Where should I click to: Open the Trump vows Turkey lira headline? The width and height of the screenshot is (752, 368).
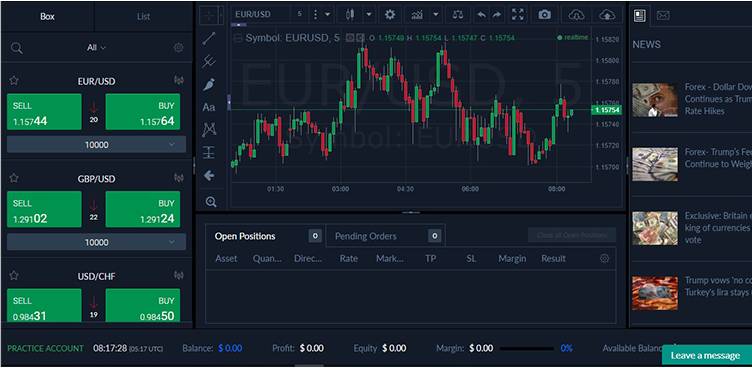pyautogui.click(x=718, y=286)
